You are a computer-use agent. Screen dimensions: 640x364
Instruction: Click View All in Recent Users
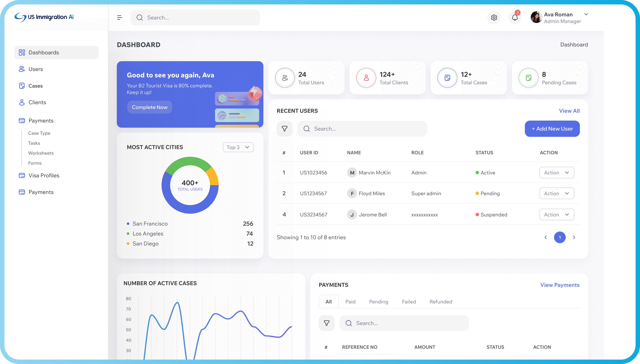tap(569, 111)
